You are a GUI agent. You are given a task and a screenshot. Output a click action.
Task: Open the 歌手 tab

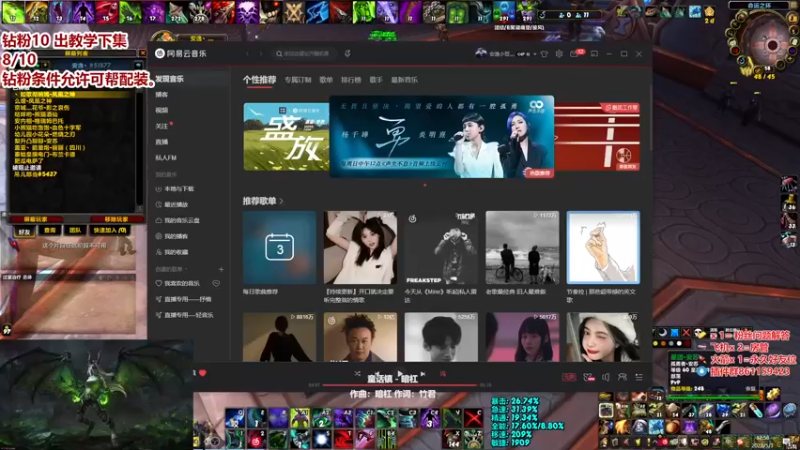point(376,80)
